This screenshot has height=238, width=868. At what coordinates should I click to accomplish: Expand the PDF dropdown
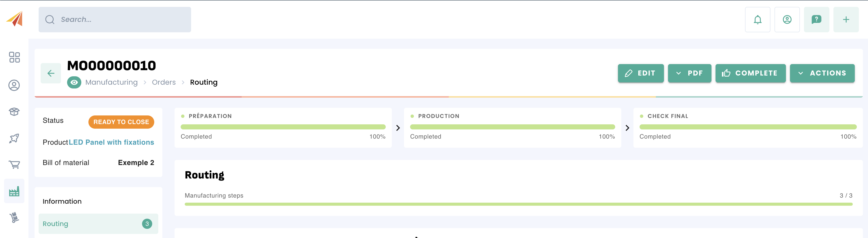click(x=689, y=73)
